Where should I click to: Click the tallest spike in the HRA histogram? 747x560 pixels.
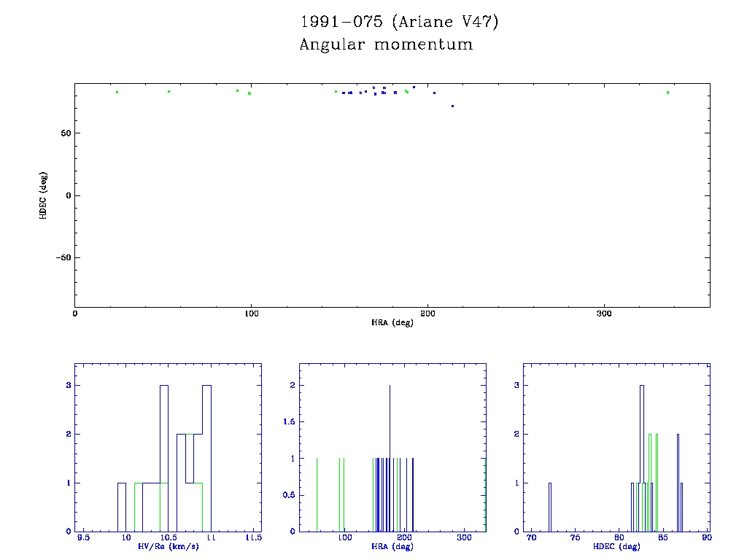(390, 458)
